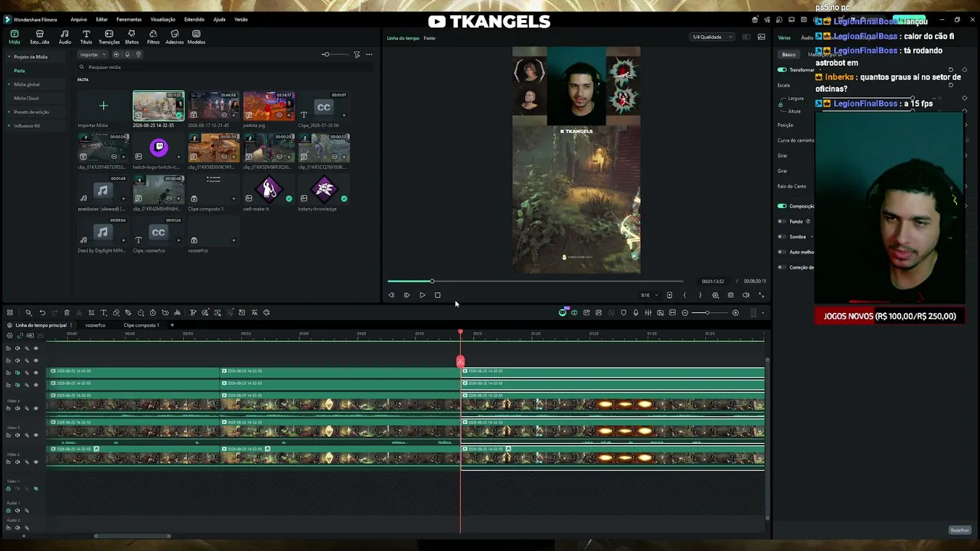Viewport: 980px width, 551px height.
Task: Click the microphone record icon beside Importar
Action: tap(127, 54)
